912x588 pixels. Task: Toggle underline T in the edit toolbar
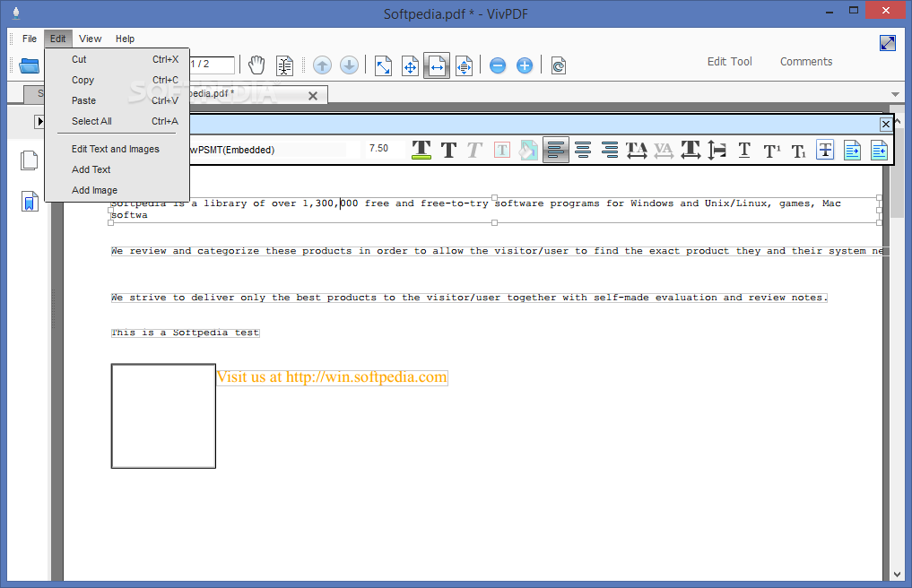click(x=744, y=150)
